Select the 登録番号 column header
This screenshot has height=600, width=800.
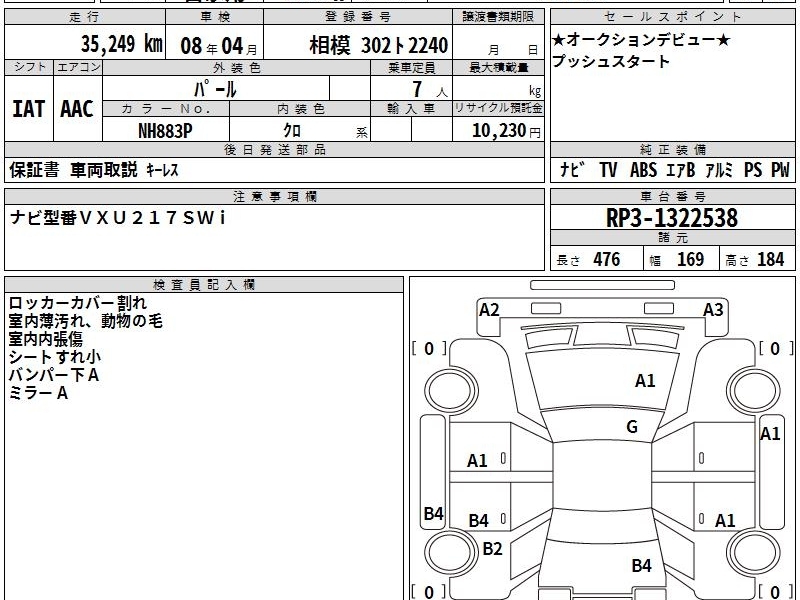(x=358, y=17)
